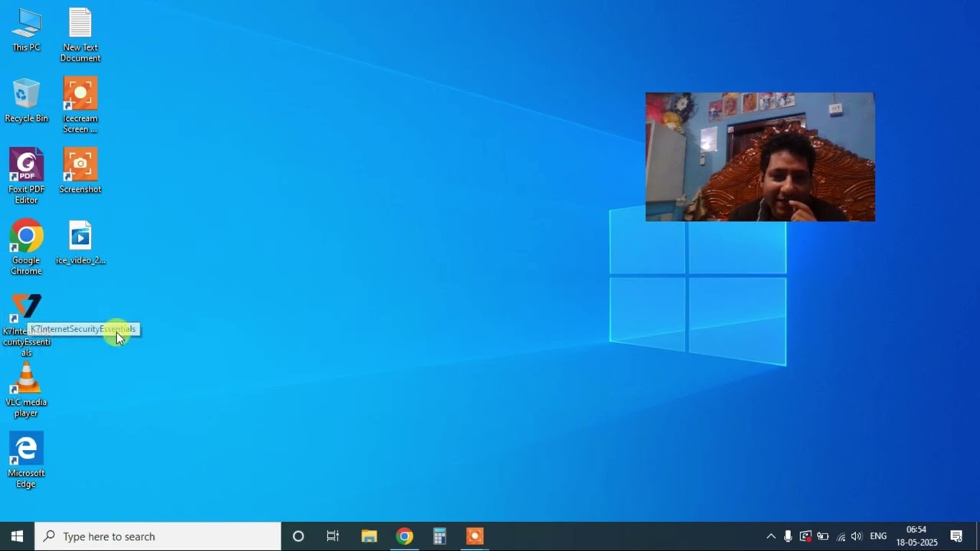
Task: Select the K7 Internet Security shortcut
Action: click(26, 325)
